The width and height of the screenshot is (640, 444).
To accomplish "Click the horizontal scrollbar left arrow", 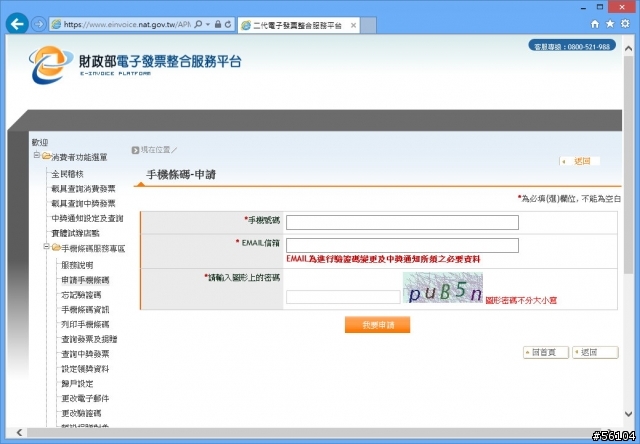I will pyautogui.click(x=19, y=432).
